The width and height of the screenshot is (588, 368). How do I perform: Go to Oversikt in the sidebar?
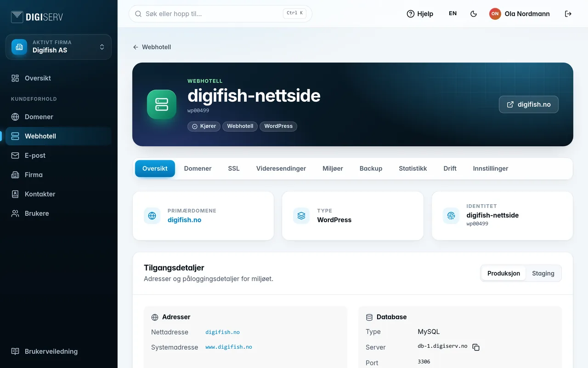58,78
